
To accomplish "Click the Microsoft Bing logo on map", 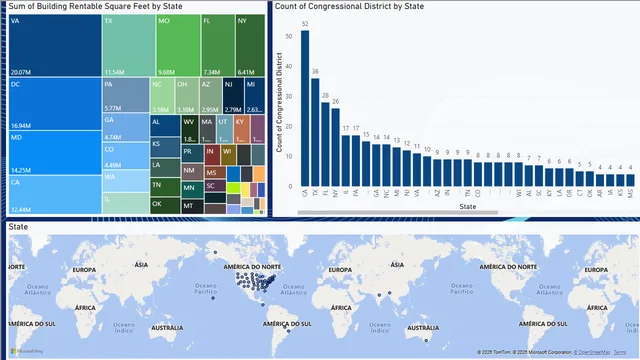I will tap(27, 351).
